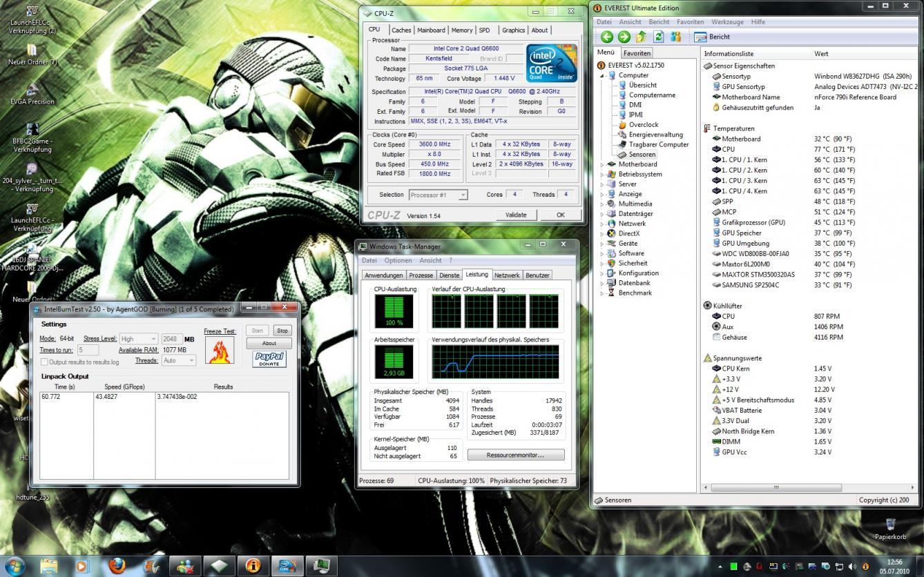Open the Windows Start orb
This screenshot has height=577, width=924.
point(14,566)
